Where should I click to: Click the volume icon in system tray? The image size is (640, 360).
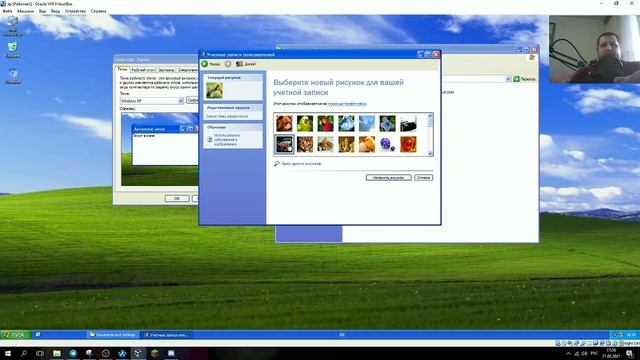coord(584,353)
